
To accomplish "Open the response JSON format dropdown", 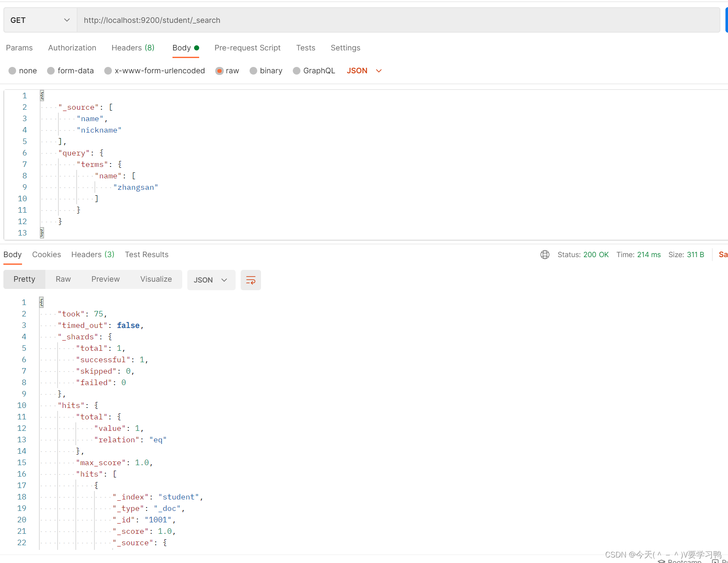I will [211, 280].
